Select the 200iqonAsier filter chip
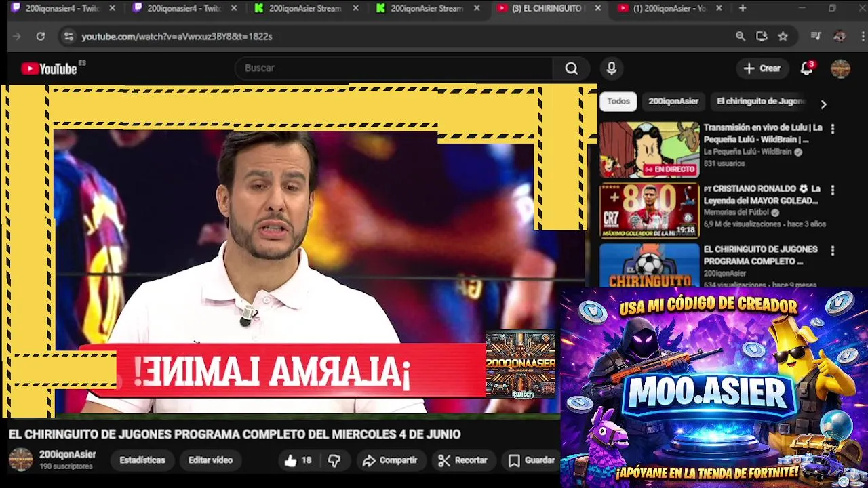Viewport: 868px width, 488px height. coord(673,101)
